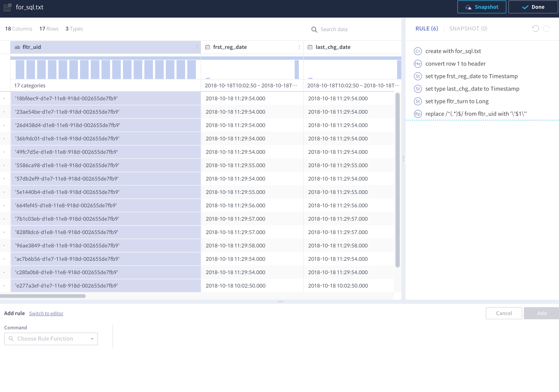Switch to the RULE (6) tab
Screen dimensions: 559x392
coord(426,28)
